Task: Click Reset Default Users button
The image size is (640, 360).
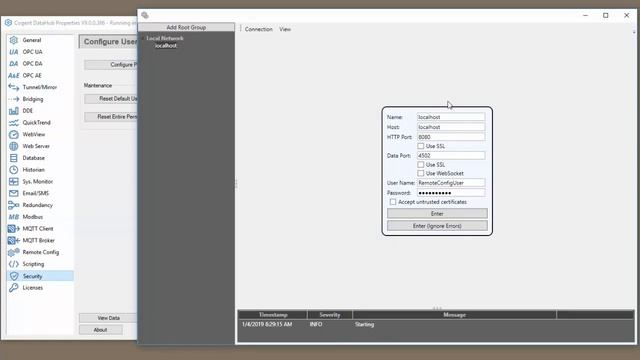Action: tap(111, 98)
